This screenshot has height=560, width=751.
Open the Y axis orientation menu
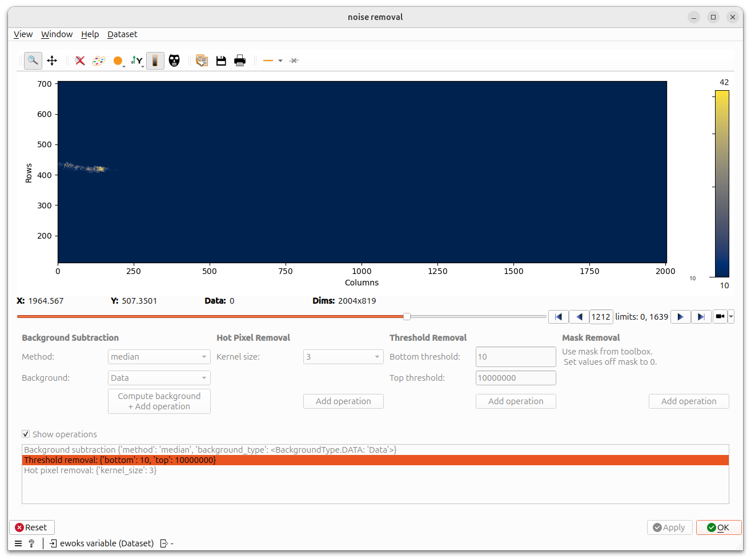pyautogui.click(x=137, y=61)
